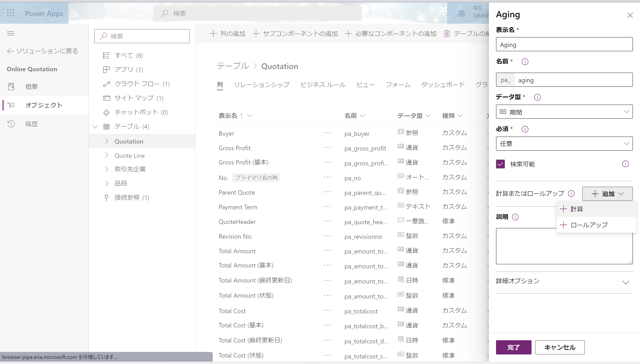This screenshot has height=364, width=640.
Task: Choose 計算 from the add menu
Action: (x=596, y=209)
